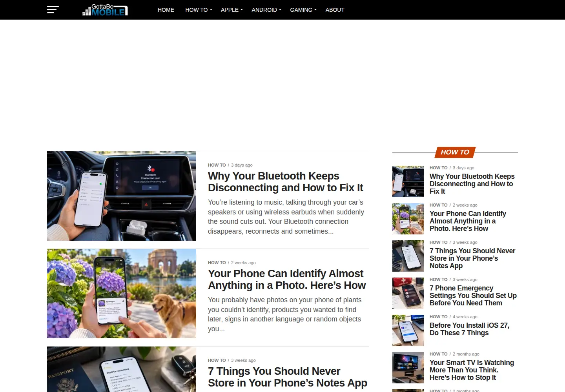
Task: Open sidebar link 'Your Smart TV Is Watching'
Action: point(472,370)
